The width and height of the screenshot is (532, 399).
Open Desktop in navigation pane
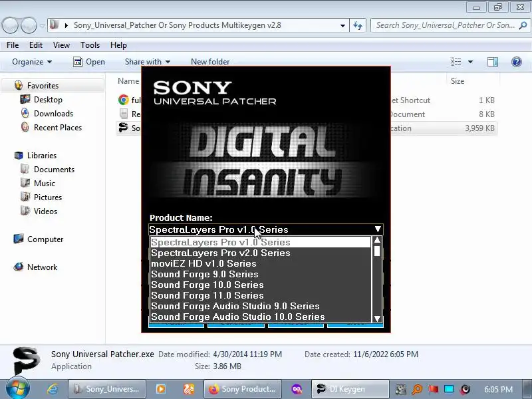(x=48, y=100)
